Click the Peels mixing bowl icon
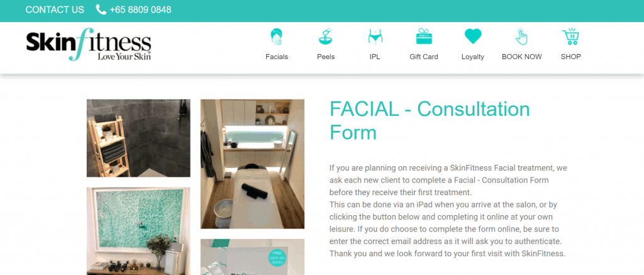644x275 pixels. tap(326, 36)
